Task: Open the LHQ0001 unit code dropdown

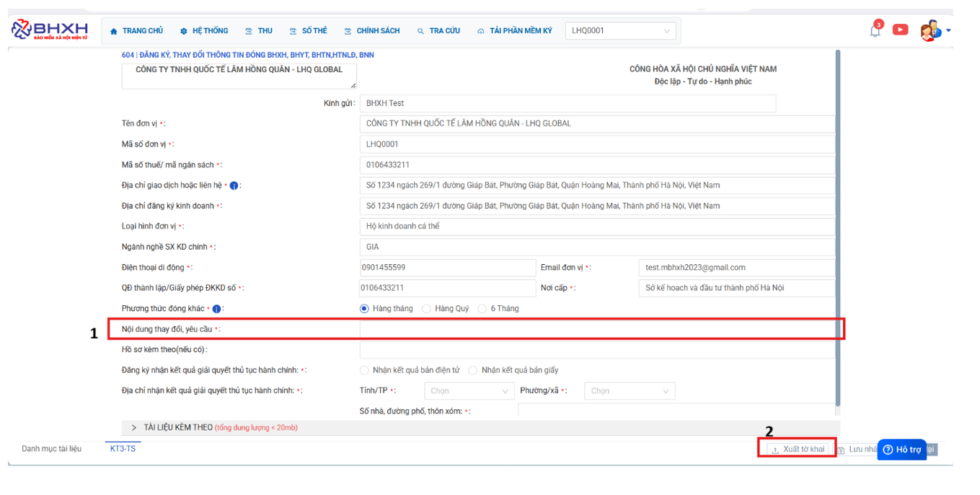Action: click(x=620, y=31)
